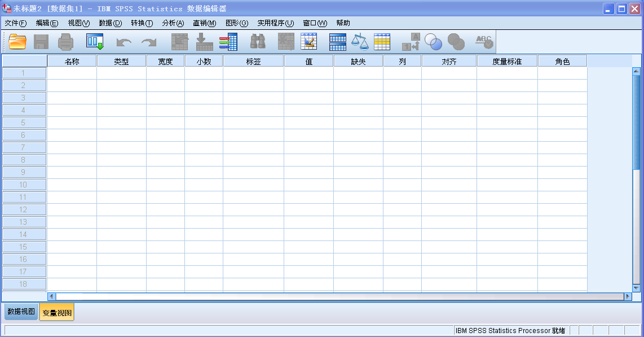Click the 类型 column header

122,61
